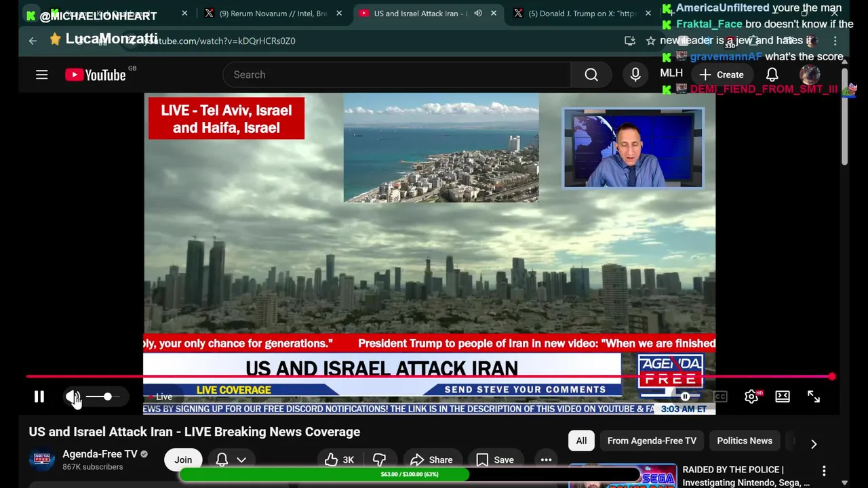Viewport: 868px width, 488px height.
Task: Select the From Agenda-Free TV chip
Action: 652,441
